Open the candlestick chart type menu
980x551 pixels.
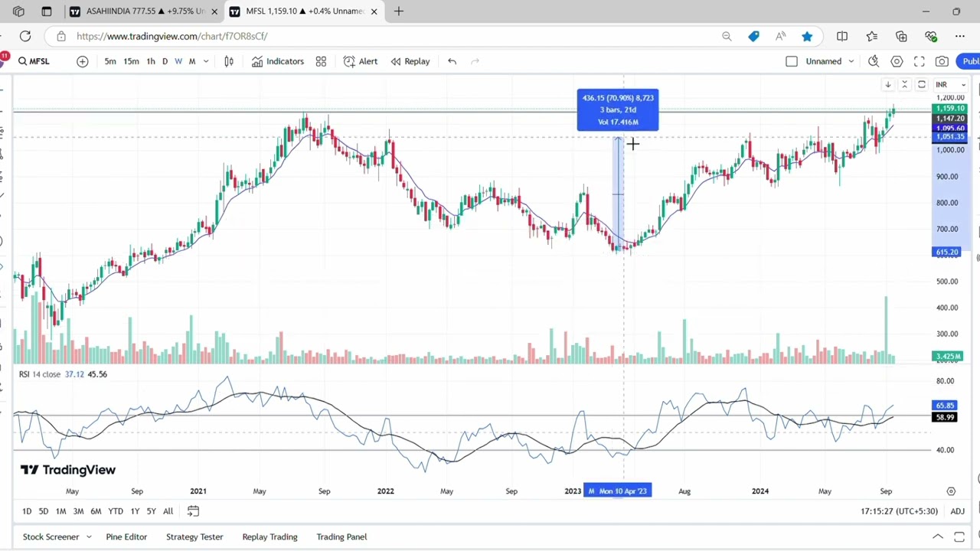(229, 61)
